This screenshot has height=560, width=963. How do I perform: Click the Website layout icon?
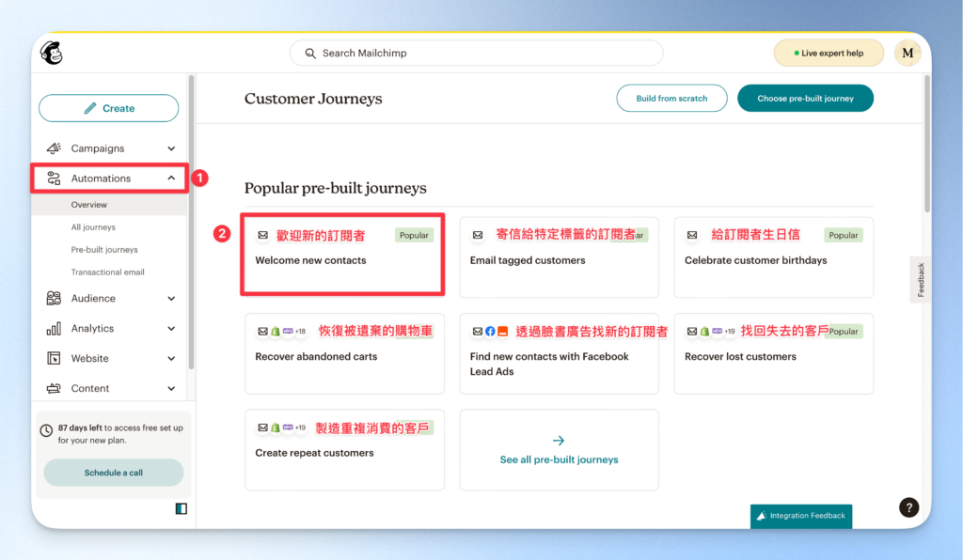point(54,358)
